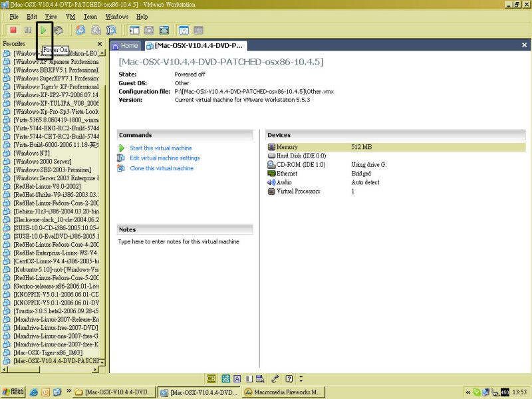The width and height of the screenshot is (532, 399).
Task: Click the Take Snapshot toolbar icon
Action: click(x=80, y=30)
